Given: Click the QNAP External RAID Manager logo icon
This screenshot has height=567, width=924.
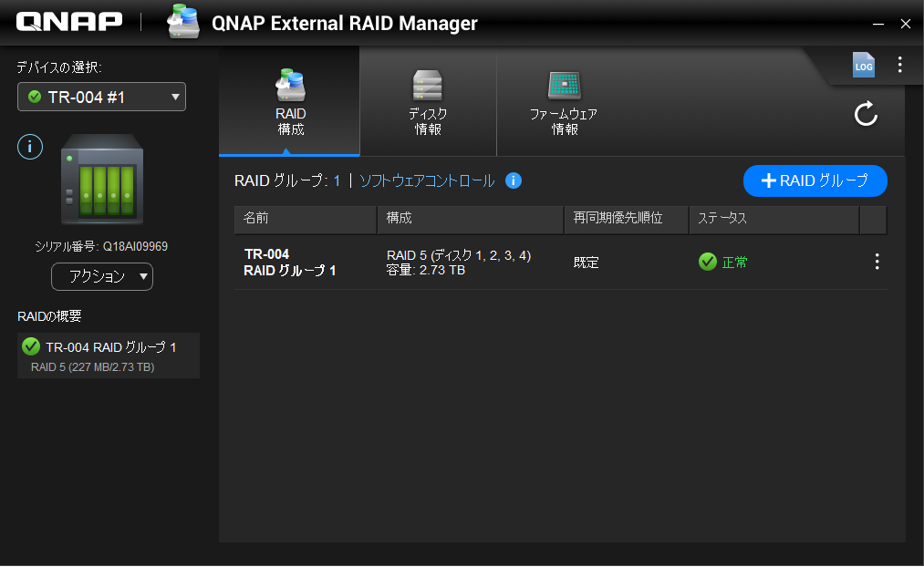Looking at the screenshot, I should click(184, 23).
